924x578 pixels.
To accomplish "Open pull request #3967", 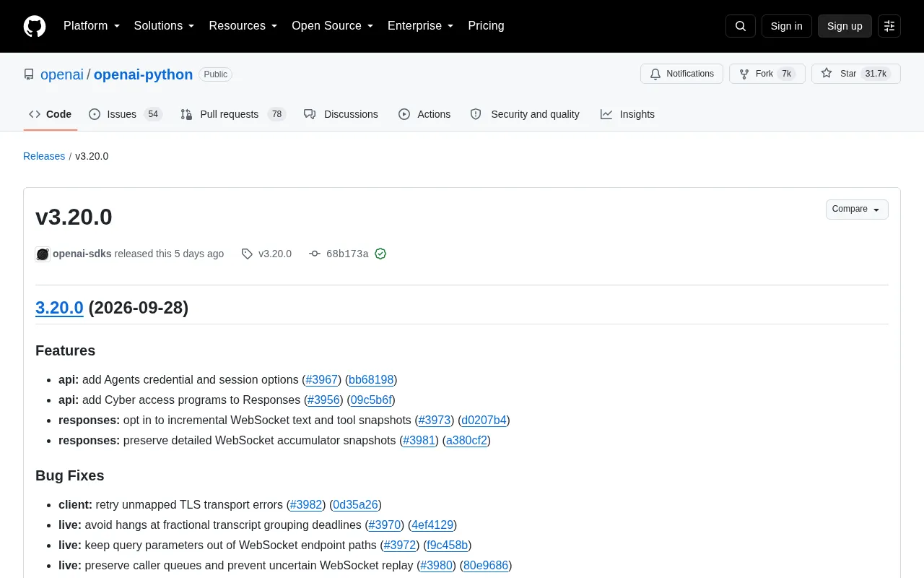I will point(322,379).
